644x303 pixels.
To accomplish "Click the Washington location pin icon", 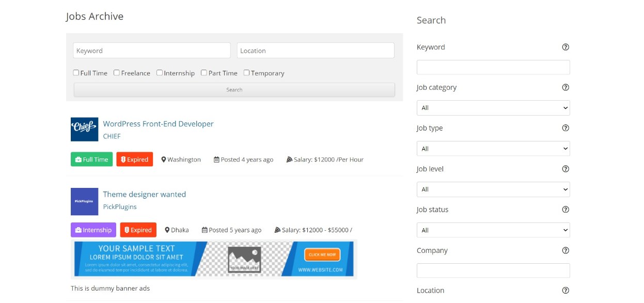I will tap(164, 160).
